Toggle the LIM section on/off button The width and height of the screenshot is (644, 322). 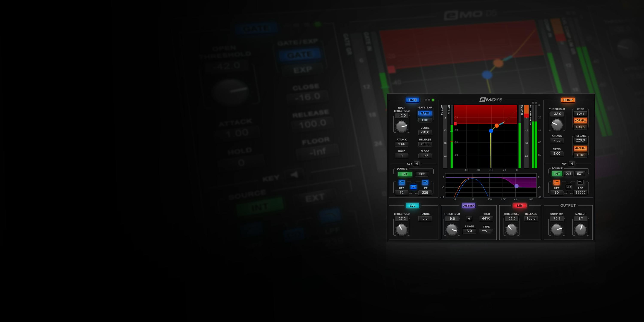pyautogui.click(x=520, y=206)
